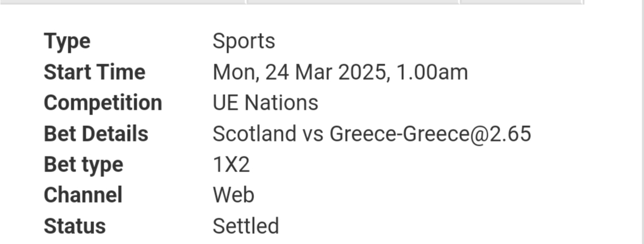The width and height of the screenshot is (644, 244).
Task: Click the 1.00am time in Start Time
Action: pyautogui.click(x=432, y=73)
